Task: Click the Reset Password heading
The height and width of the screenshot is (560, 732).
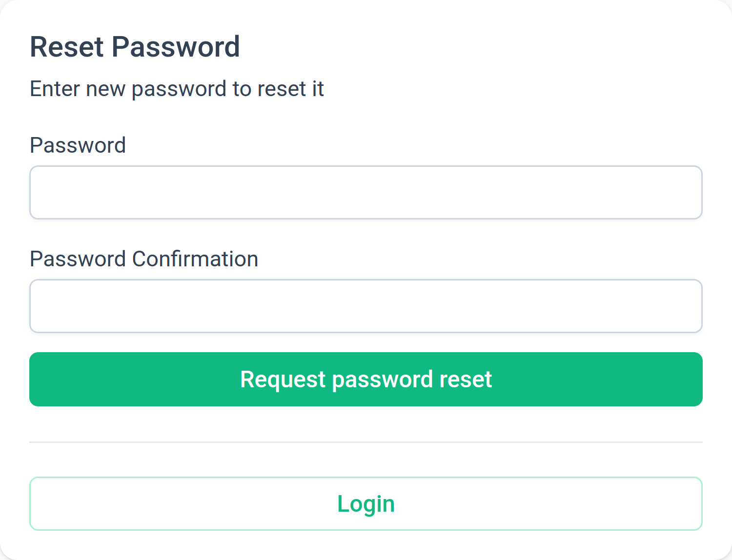Action: pyautogui.click(x=135, y=46)
